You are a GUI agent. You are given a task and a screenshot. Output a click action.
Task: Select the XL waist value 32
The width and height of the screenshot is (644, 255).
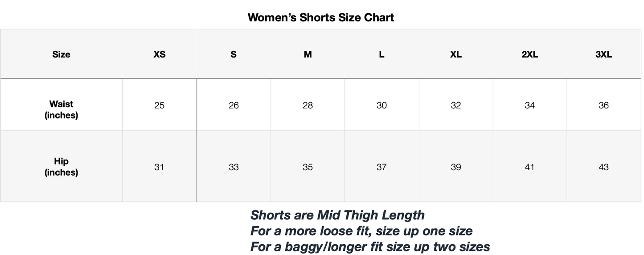(455, 106)
